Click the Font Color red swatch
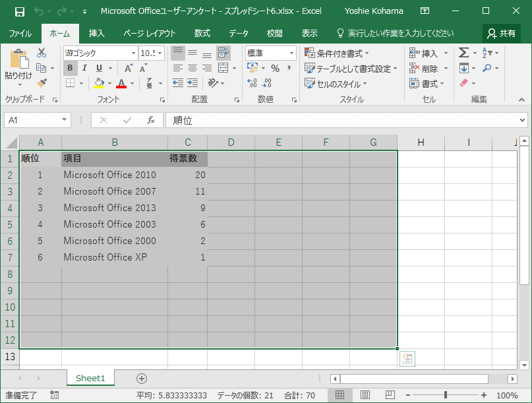The width and height of the screenshot is (532, 403). pyautogui.click(x=121, y=83)
